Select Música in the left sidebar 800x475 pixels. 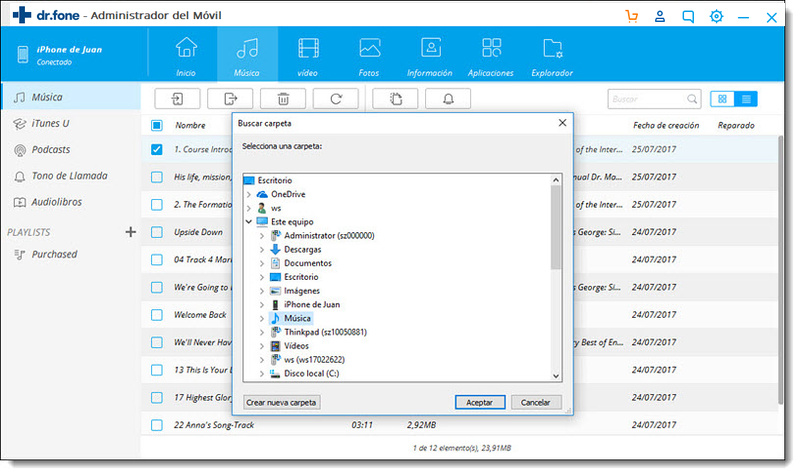pos(71,97)
